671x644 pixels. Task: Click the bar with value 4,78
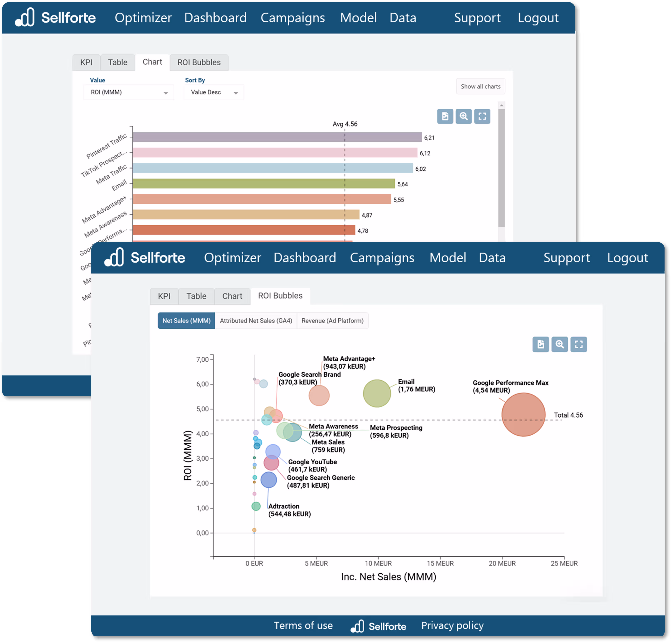coord(244,230)
